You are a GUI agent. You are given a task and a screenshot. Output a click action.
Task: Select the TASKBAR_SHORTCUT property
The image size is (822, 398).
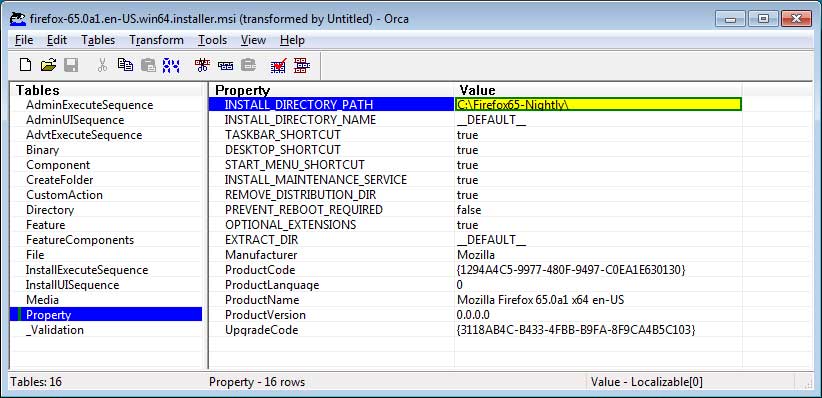283,135
